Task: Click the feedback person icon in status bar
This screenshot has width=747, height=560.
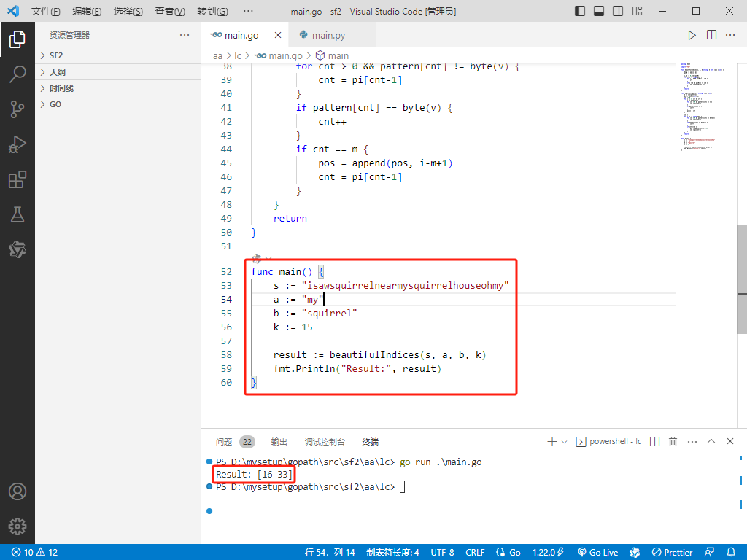Action: (709, 553)
